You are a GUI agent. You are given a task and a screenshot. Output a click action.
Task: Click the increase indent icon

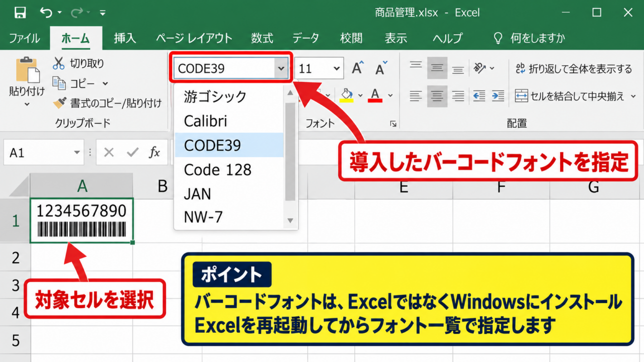498,96
